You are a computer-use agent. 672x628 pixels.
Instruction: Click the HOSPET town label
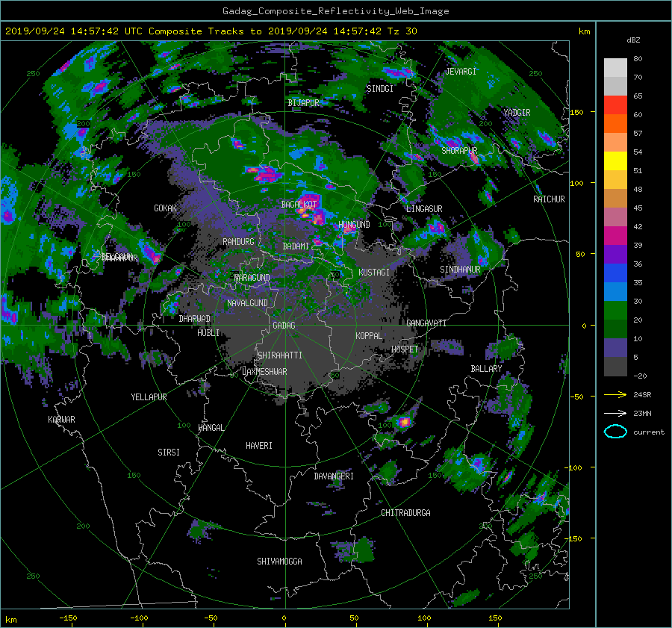405,349
